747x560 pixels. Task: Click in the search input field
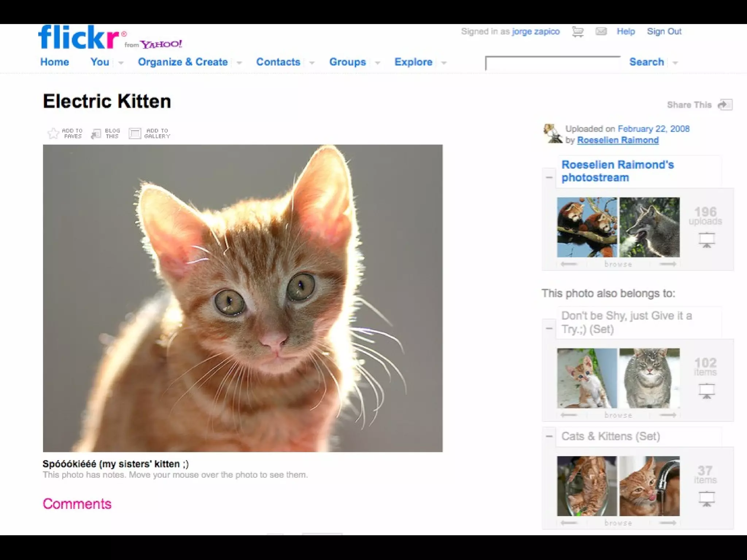coord(553,63)
